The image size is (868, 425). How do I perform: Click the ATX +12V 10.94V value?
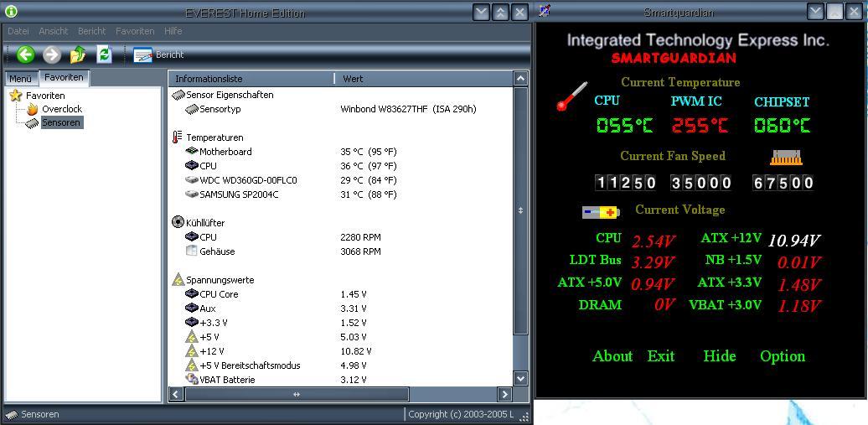pos(793,240)
